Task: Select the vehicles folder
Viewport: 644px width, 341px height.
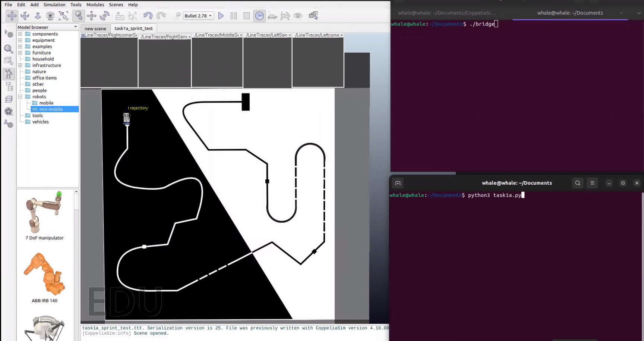Action: click(40, 122)
